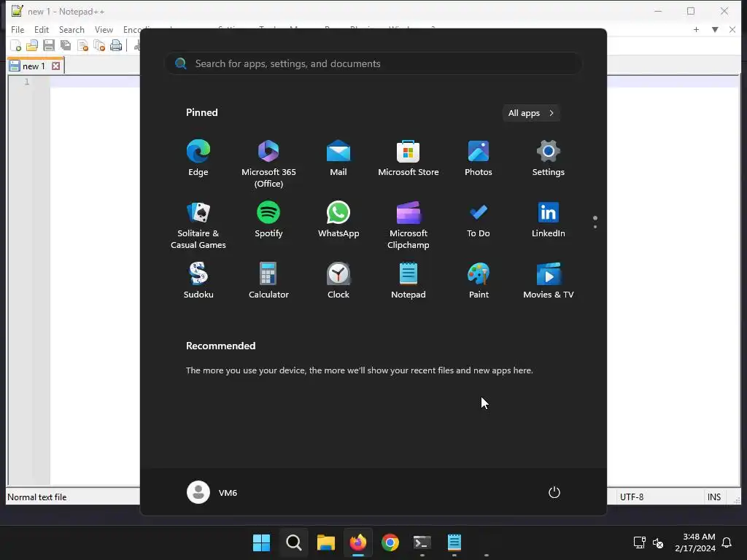Click Open file icon in Notepad++ toolbar
747x560 pixels.
coord(32,46)
